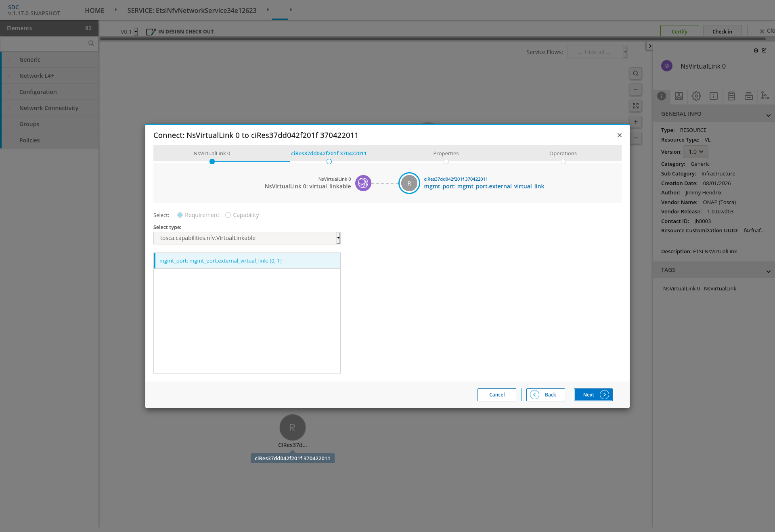
Task: Select the Capability radio button
Action: (x=228, y=215)
